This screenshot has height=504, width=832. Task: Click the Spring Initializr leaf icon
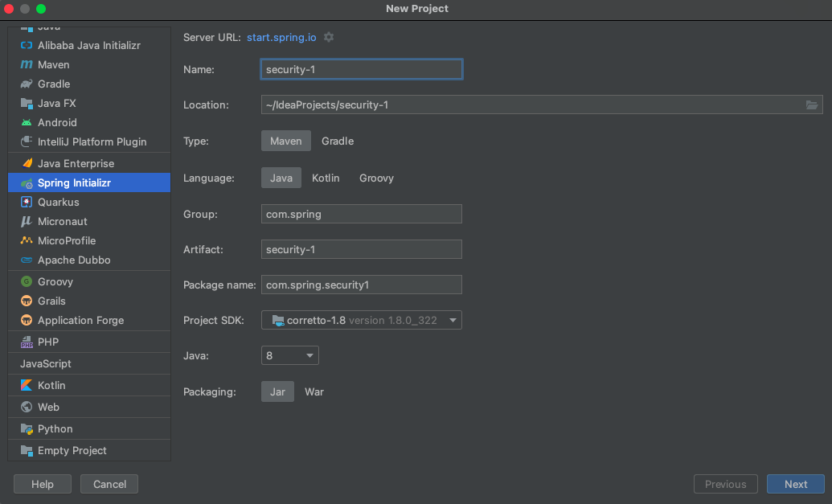click(26, 183)
